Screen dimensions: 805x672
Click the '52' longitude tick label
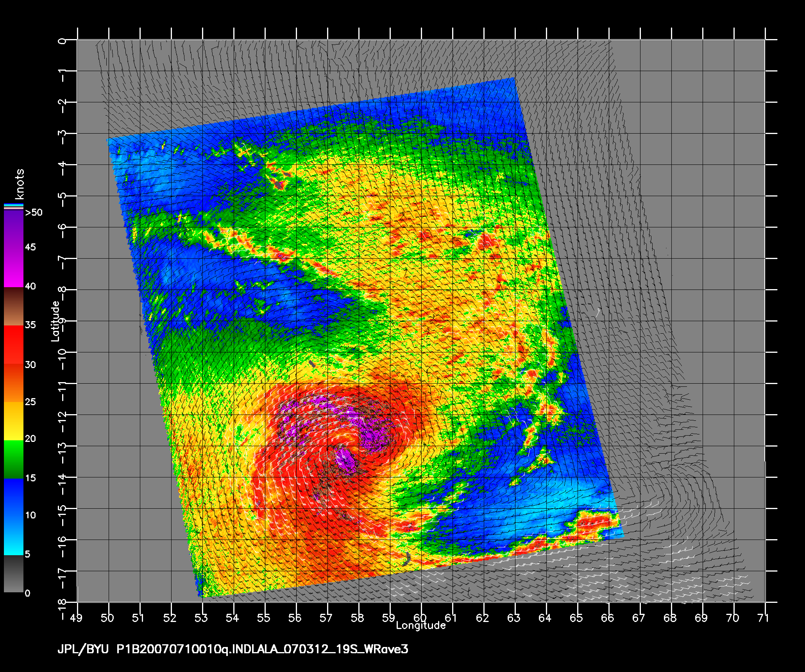click(x=170, y=618)
